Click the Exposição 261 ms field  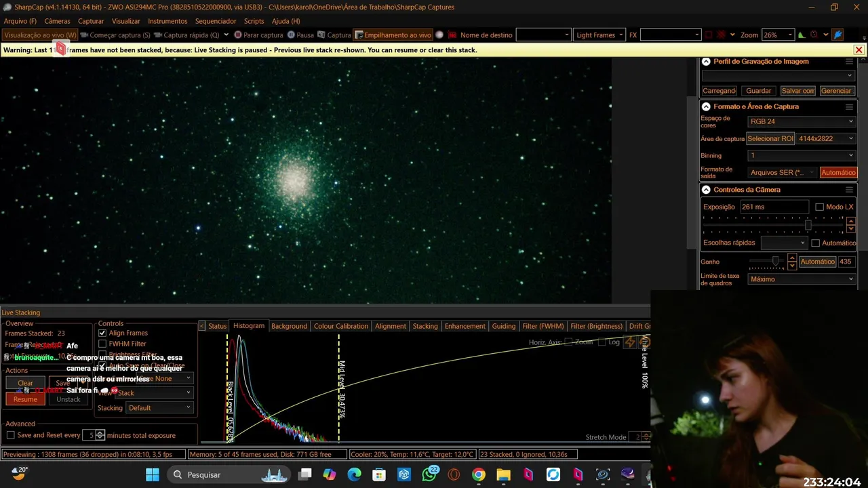click(x=774, y=207)
